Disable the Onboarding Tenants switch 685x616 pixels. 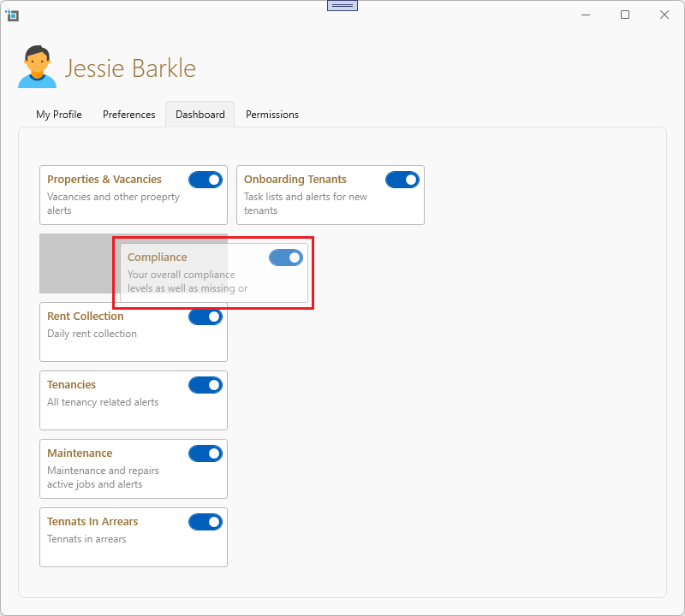click(402, 180)
